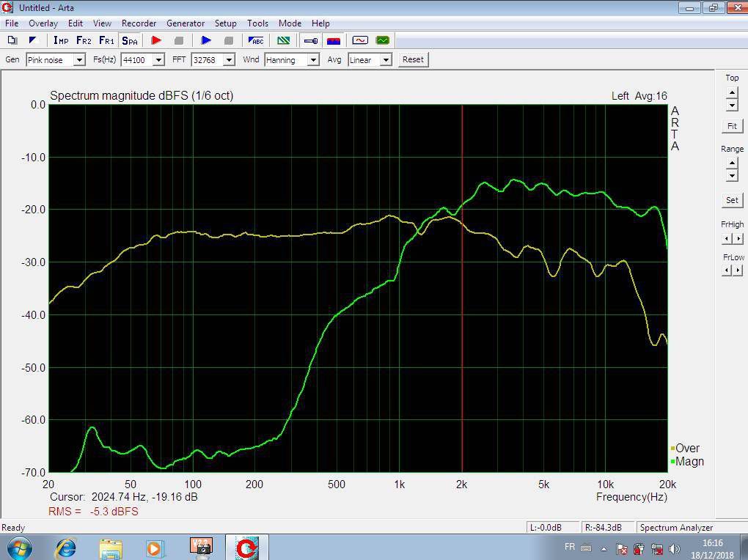
Task: Open the Mode menu
Action: pos(290,23)
